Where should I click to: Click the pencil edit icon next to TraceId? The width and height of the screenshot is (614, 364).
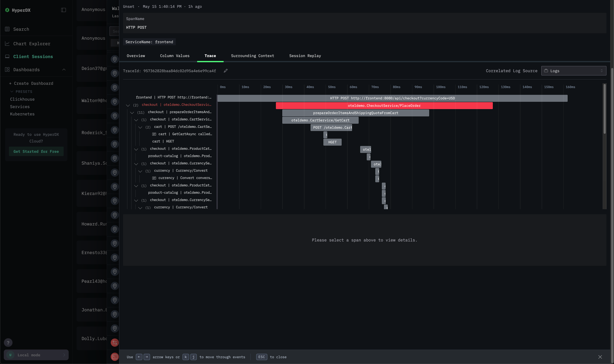coord(226,71)
